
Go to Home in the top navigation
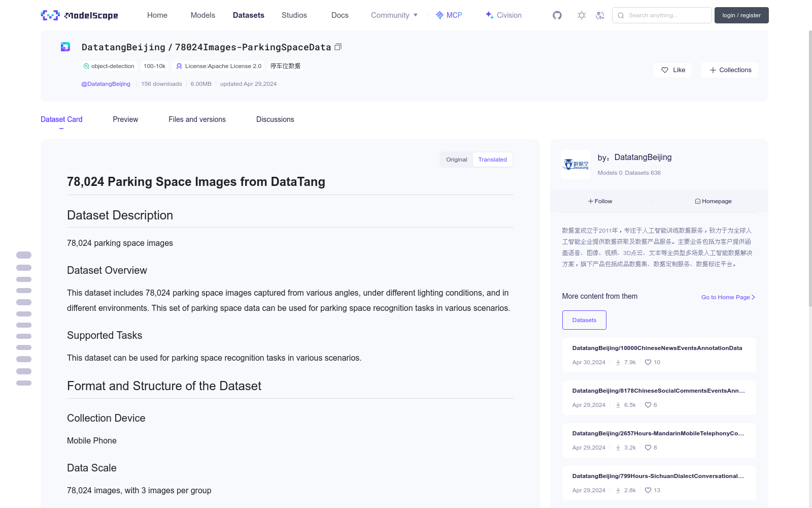(157, 15)
